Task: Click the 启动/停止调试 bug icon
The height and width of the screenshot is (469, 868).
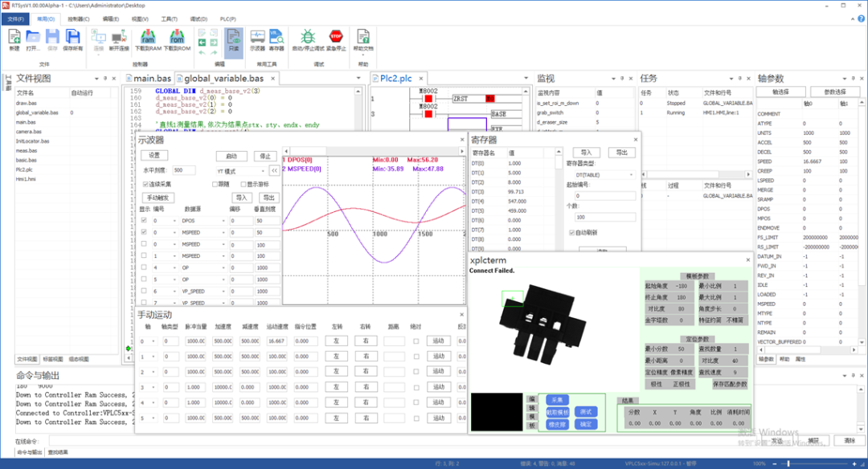Action: click(x=308, y=36)
